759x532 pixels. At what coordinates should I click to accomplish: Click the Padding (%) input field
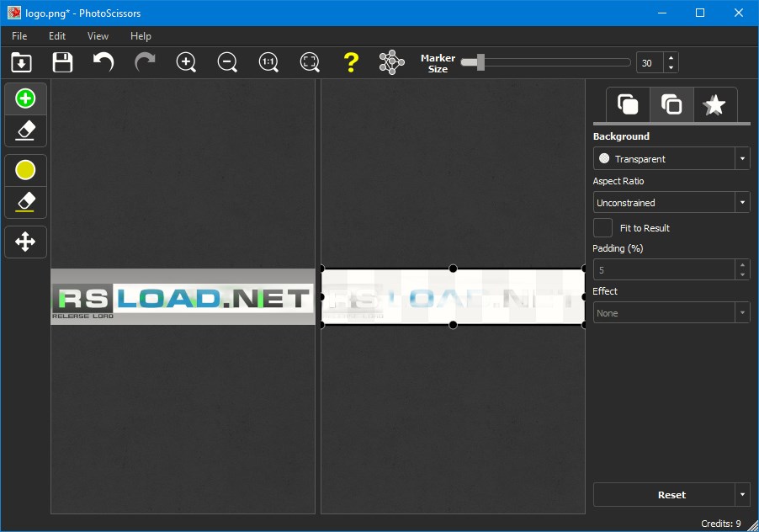(x=664, y=270)
